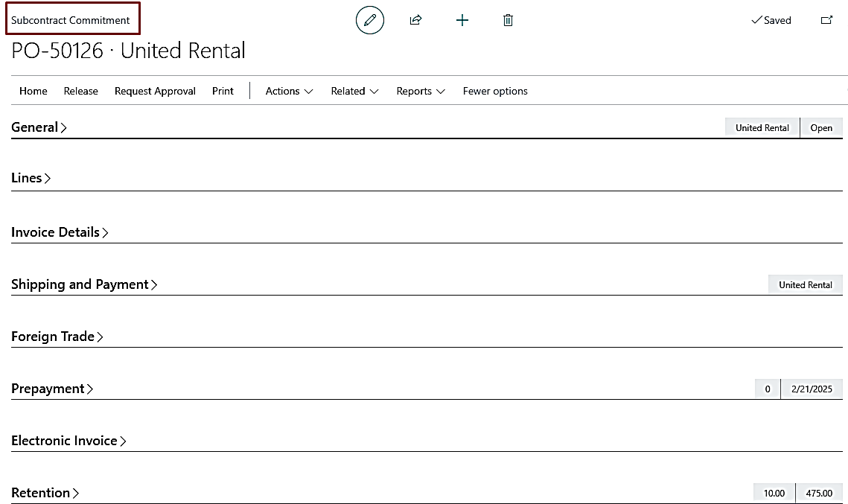Screen dimensions: 848x504
Task: Click the Saved status indicator
Action: [771, 20]
